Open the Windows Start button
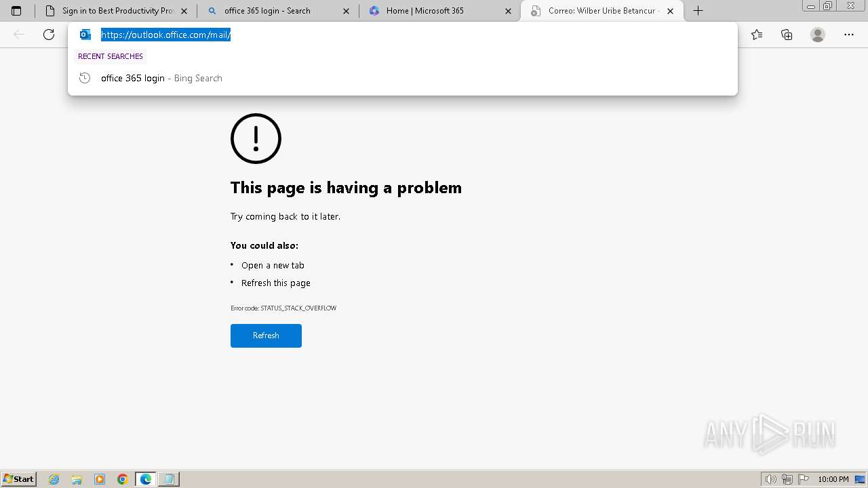The height and width of the screenshot is (488, 868). pyautogui.click(x=19, y=479)
